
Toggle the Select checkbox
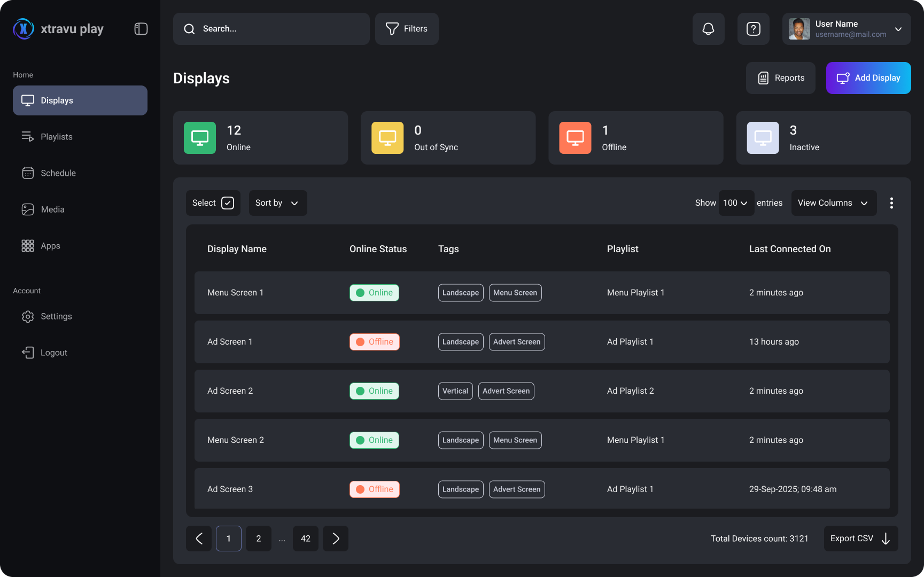(x=228, y=203)
